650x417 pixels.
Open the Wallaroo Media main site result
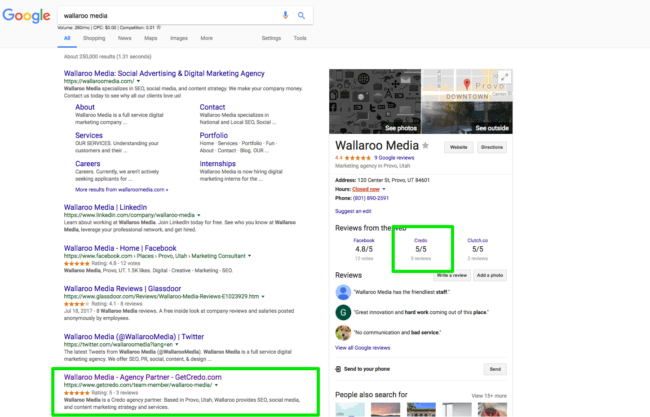click(164, 73)
